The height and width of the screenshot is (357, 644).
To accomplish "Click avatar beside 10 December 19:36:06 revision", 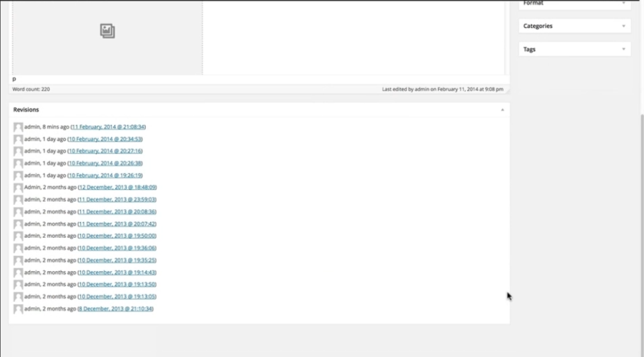I will coord(19,248).
